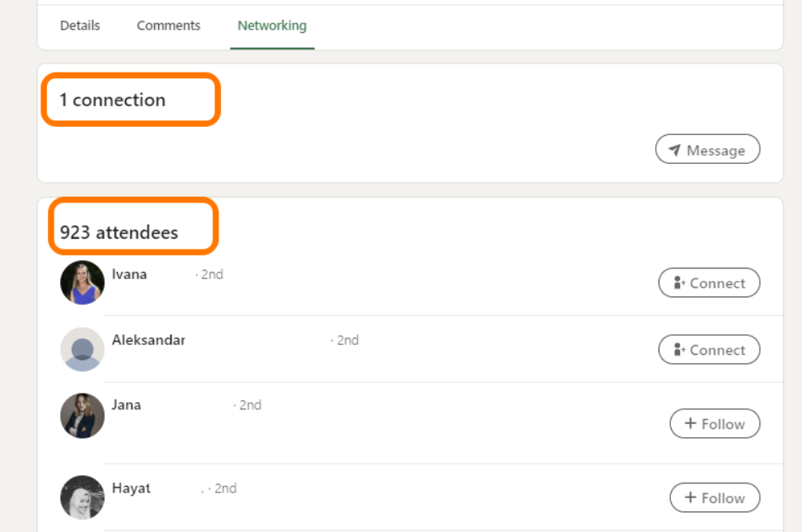The image size is (802, 532).
Task: Click add-person icon in Aleksandar's Connect button
Action: 680,349
